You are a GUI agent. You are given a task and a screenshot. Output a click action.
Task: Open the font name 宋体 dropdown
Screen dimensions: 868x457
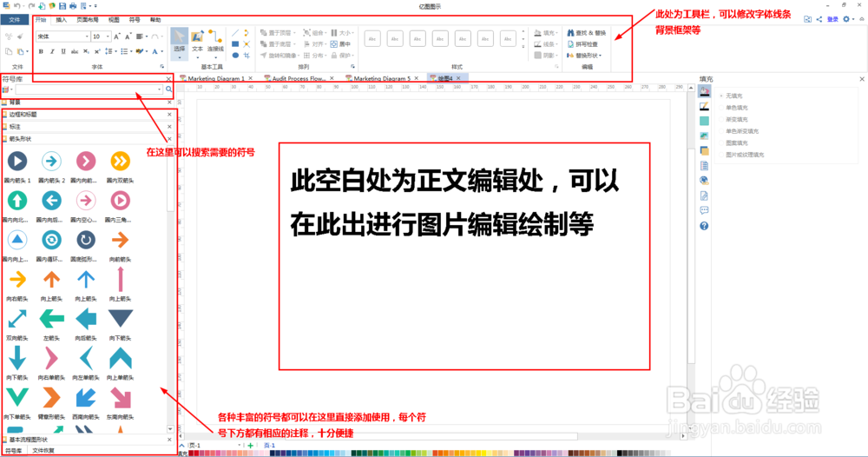coord(87,36)
